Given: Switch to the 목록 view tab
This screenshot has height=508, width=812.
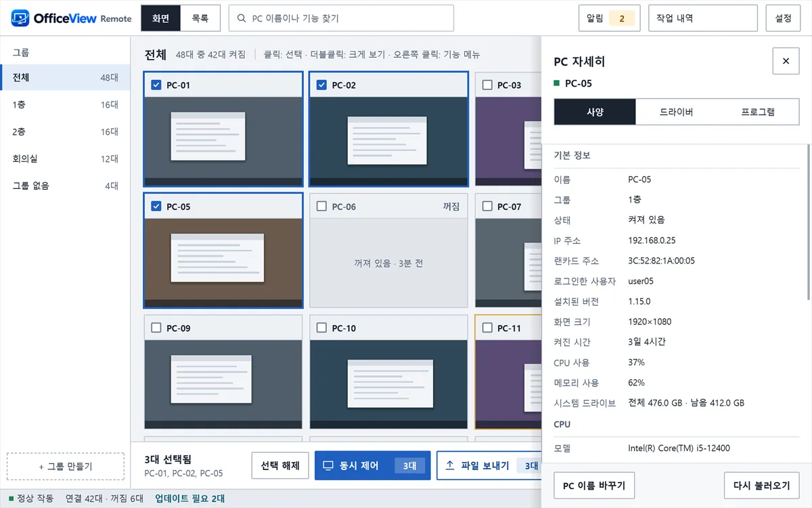Looking at the screenshot, I should [200, 18].
